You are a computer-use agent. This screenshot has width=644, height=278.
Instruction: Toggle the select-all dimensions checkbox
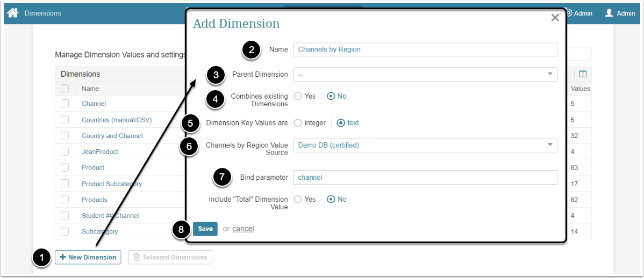(65, 88)
